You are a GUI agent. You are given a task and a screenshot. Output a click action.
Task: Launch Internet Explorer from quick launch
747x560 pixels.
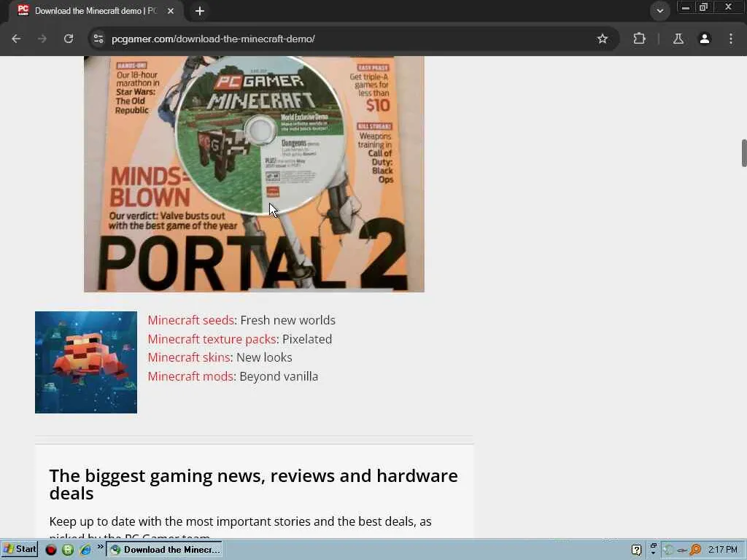click(85, 550)
